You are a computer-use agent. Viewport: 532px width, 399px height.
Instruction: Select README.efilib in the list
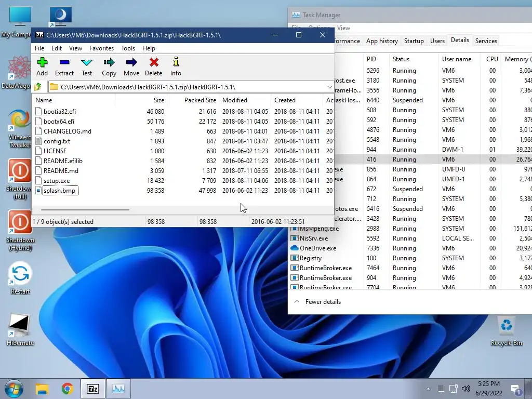tap(63, 161)
